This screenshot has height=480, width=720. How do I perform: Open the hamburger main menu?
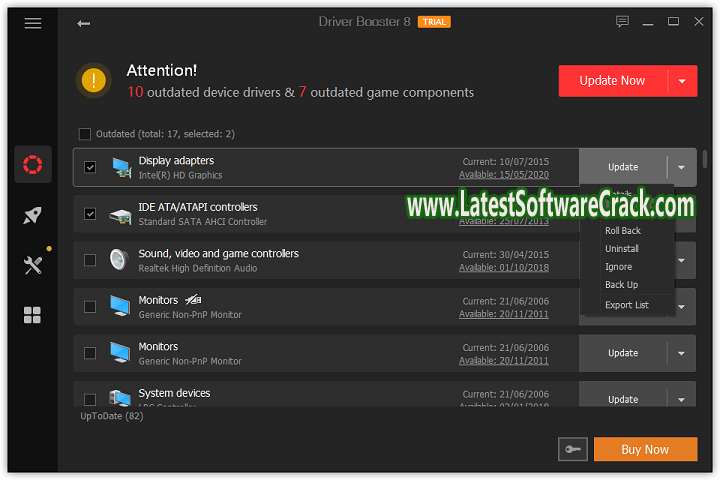coord(33,23)
